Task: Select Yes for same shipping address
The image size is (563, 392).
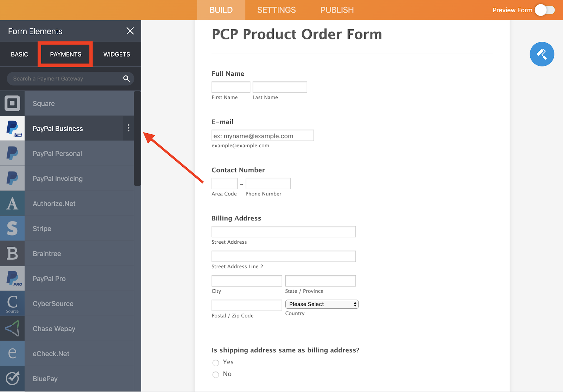Action: pos(216,363)
